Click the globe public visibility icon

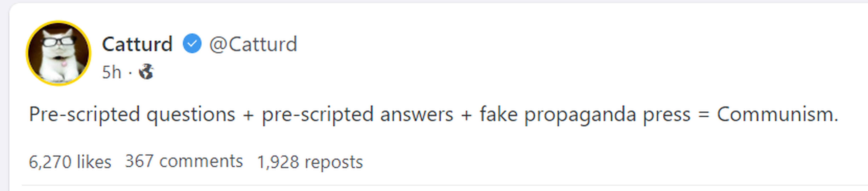[x=146, y=72]
